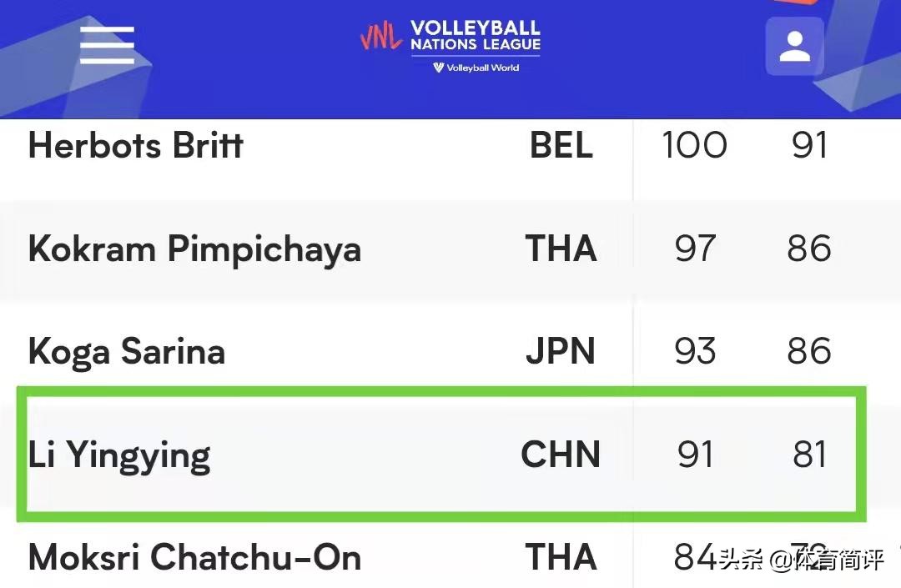901x588 pixels.
Task: Open Moksri Chatchu-On player entry
Action: 194,557
